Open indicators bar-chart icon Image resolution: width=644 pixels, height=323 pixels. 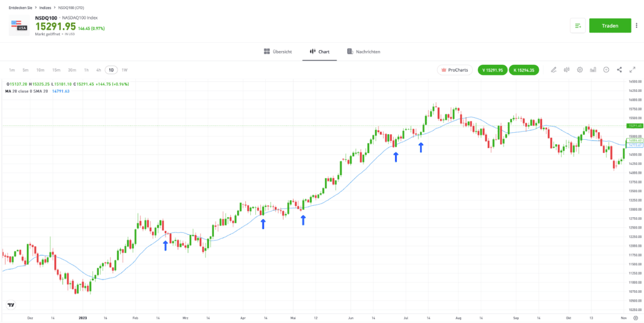593,70
